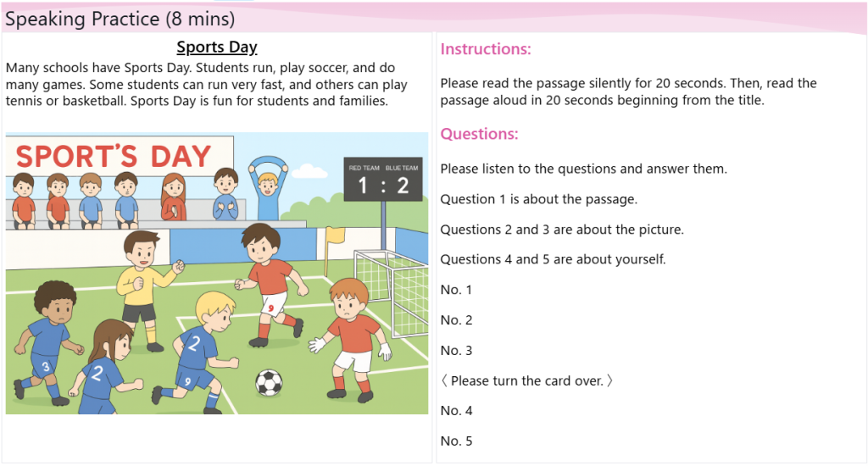Click the Instructions: heading
Image resolution: width=868 pixels, height=466 pixels.
coord(486,49)
